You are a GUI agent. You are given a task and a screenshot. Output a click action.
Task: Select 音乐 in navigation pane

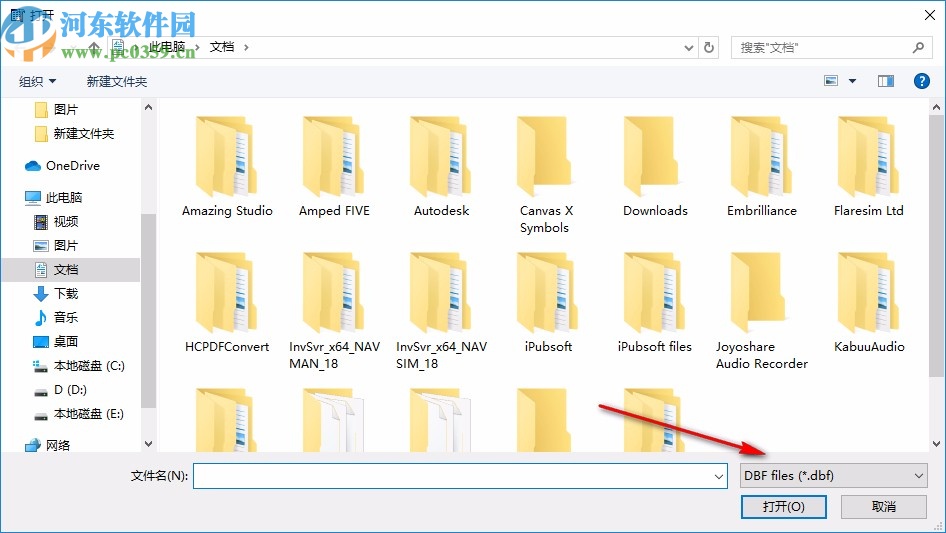point(56,317)
